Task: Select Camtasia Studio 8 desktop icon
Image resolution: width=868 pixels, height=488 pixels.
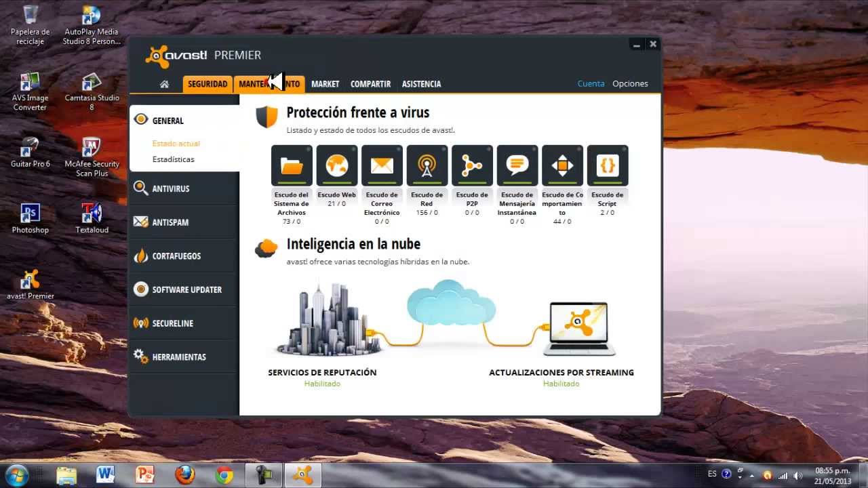Action: pos(92,91)
